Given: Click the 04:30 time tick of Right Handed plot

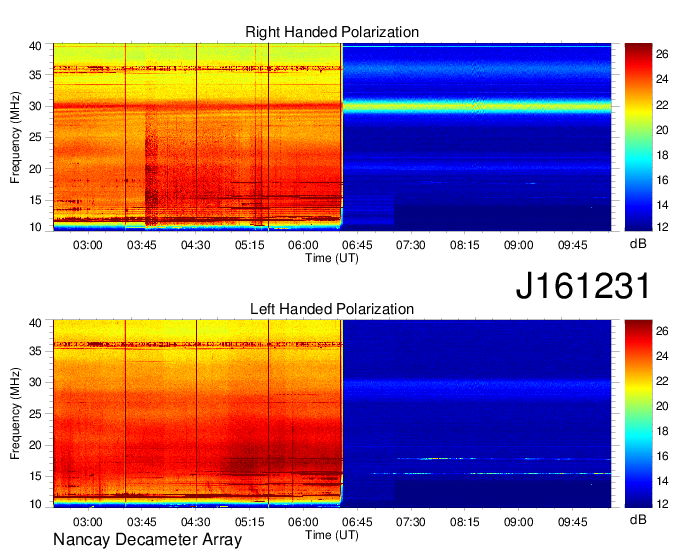Looking at the screenshot, I should (x=196, y=245).
